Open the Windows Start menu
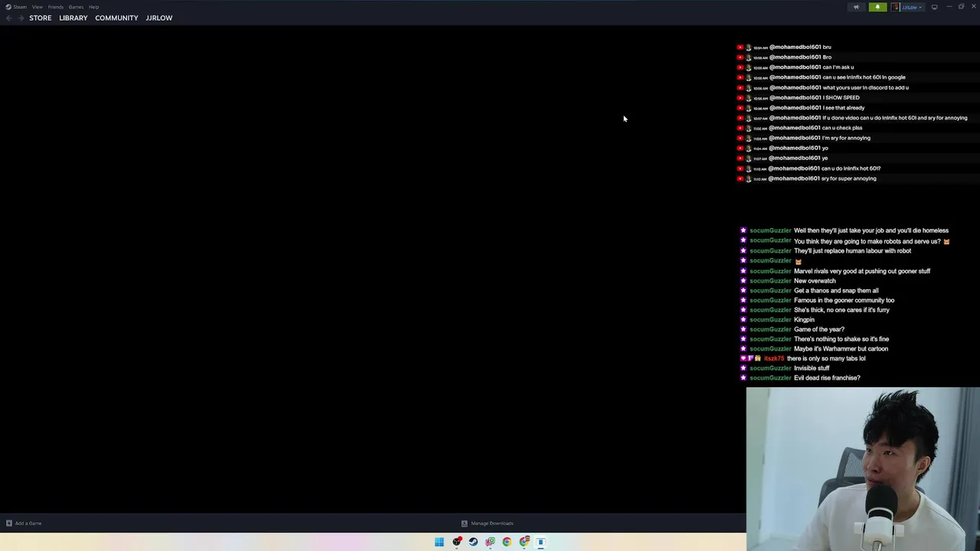 click(439, 542)
